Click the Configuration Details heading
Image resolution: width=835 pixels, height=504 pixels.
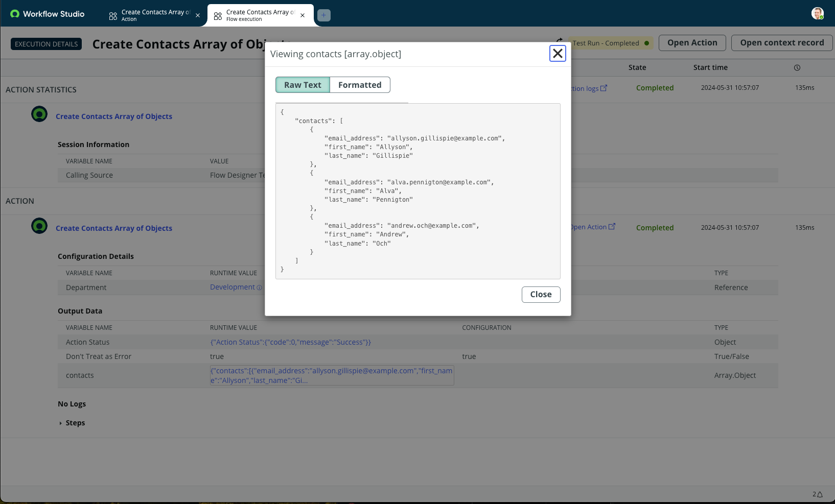(x=96, y=256)
